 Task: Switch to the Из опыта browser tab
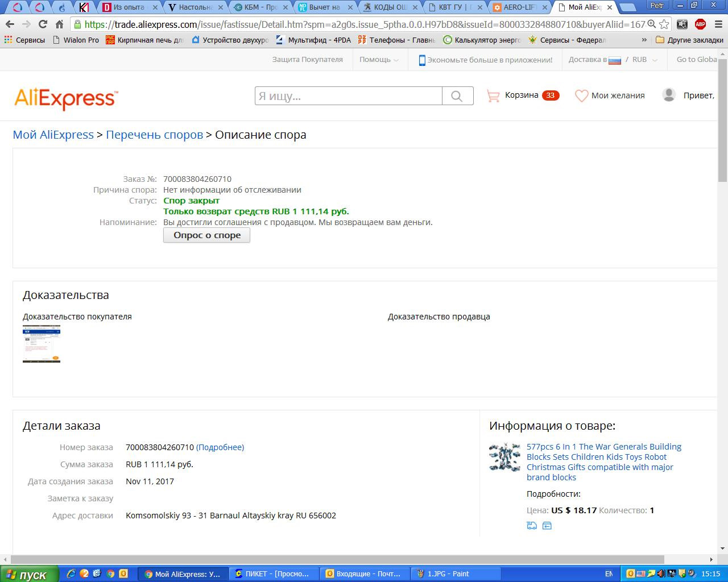(128, 7)
